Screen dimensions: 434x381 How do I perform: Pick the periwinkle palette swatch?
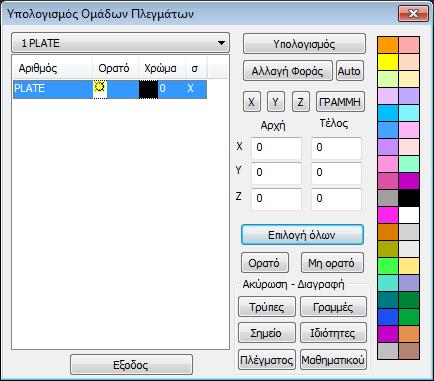click(409, 283)
